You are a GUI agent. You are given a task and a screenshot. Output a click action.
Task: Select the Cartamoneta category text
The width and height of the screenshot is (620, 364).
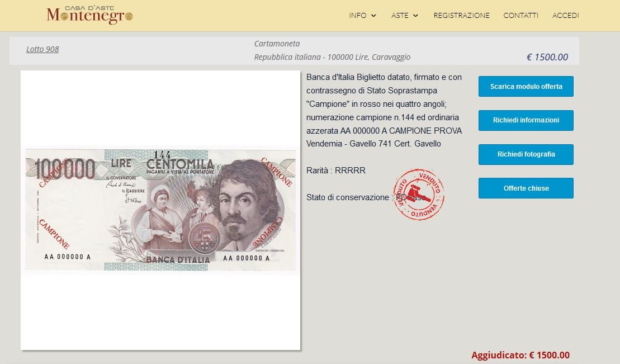[277, 44]
